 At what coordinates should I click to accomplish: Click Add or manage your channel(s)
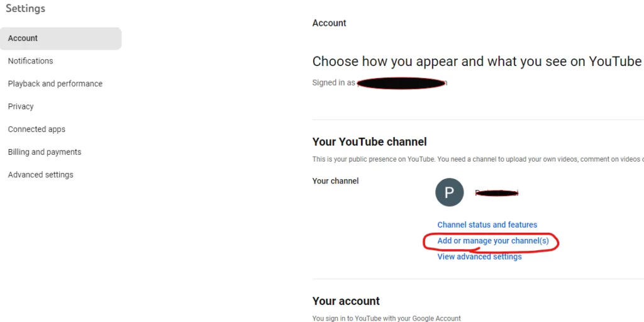(493, 241)
